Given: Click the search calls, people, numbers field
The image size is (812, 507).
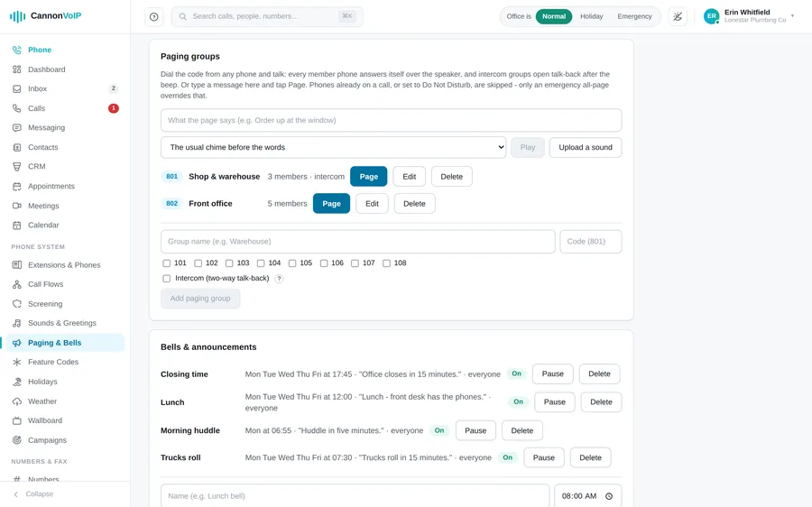Looking at the screenshot, I should (x=267, y=16).
